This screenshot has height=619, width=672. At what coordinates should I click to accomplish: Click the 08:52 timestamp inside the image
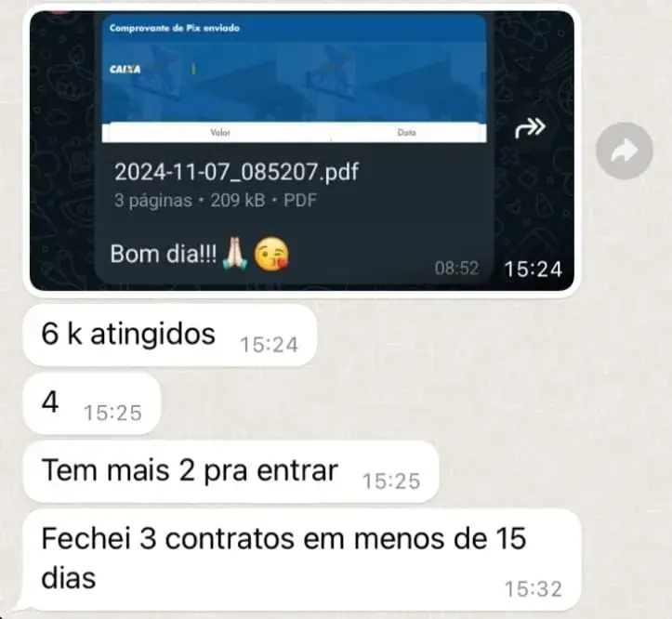pos(456,269)
